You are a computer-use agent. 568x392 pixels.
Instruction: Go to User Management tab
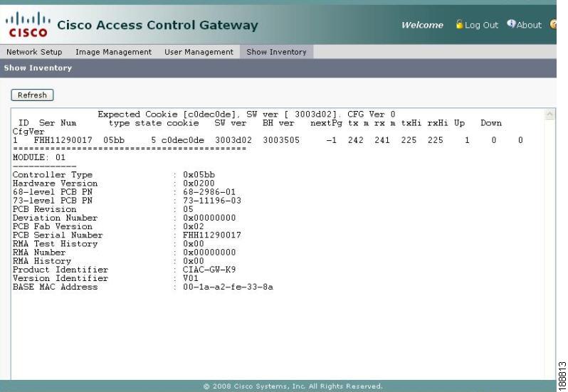coord(199,52)
